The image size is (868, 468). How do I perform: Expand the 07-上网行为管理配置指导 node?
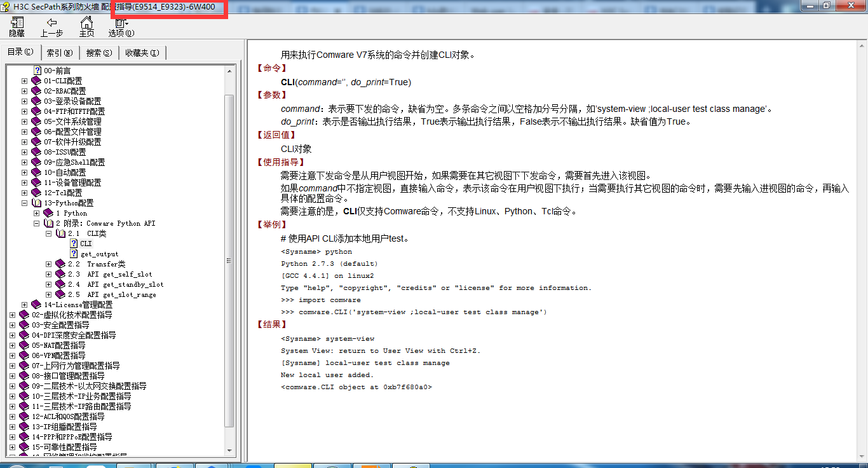[x=13, y=366]
